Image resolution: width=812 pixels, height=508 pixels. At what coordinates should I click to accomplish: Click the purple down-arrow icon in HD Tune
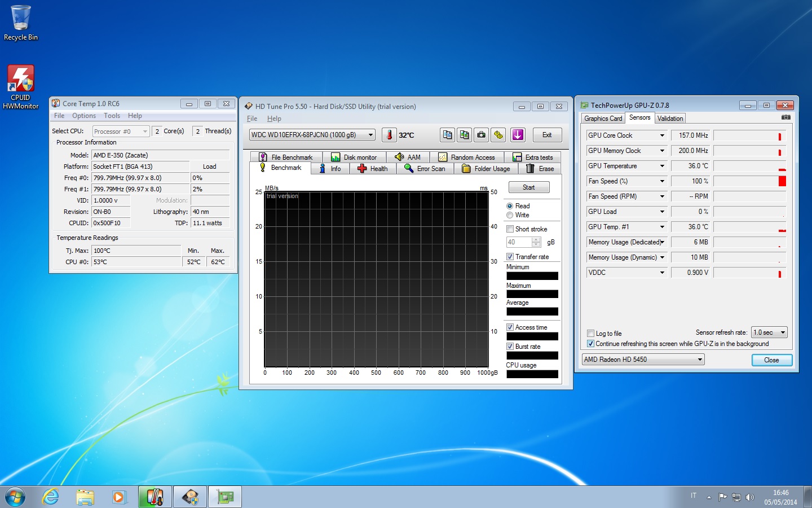click(x=518, y=135)
